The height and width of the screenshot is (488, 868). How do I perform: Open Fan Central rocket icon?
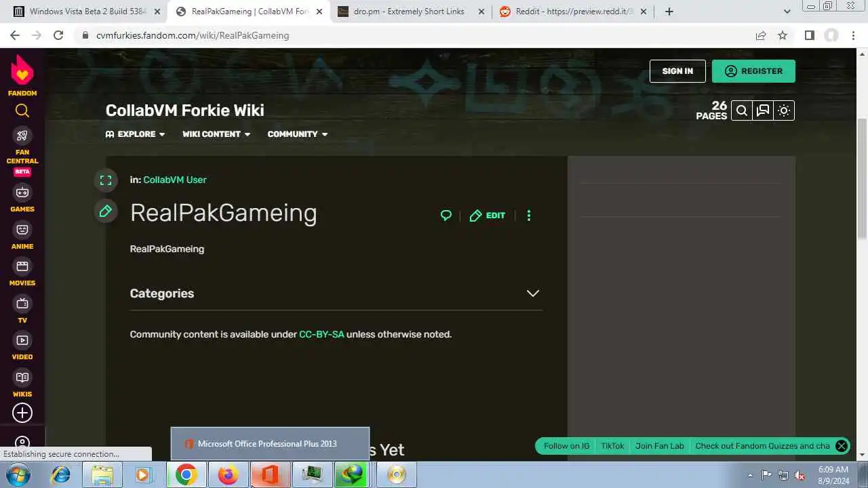(22, 136)
